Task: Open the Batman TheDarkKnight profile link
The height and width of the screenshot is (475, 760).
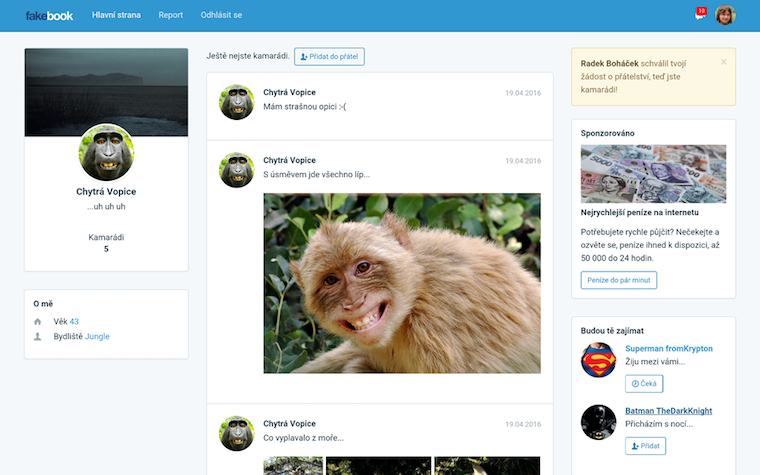Action: (x=668, y=411)
